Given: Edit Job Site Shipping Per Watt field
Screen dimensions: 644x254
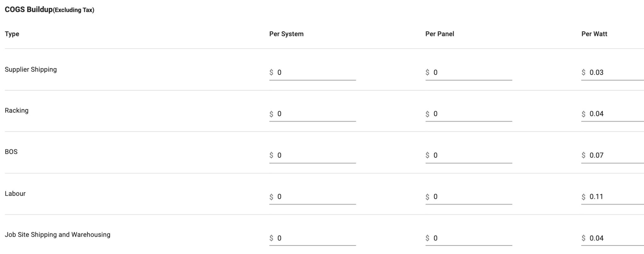Looking at the screenshot, I should 613,238.
